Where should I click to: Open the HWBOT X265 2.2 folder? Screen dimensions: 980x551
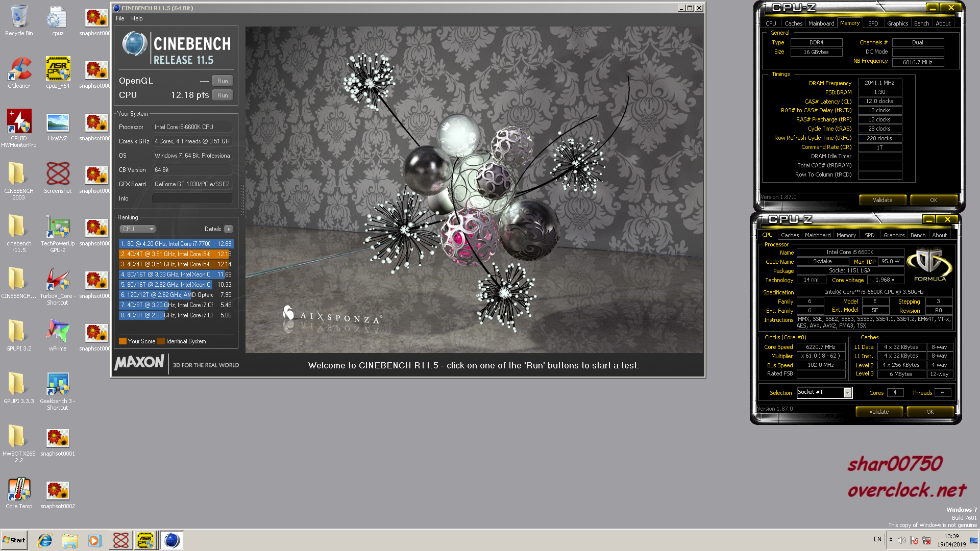19,444
